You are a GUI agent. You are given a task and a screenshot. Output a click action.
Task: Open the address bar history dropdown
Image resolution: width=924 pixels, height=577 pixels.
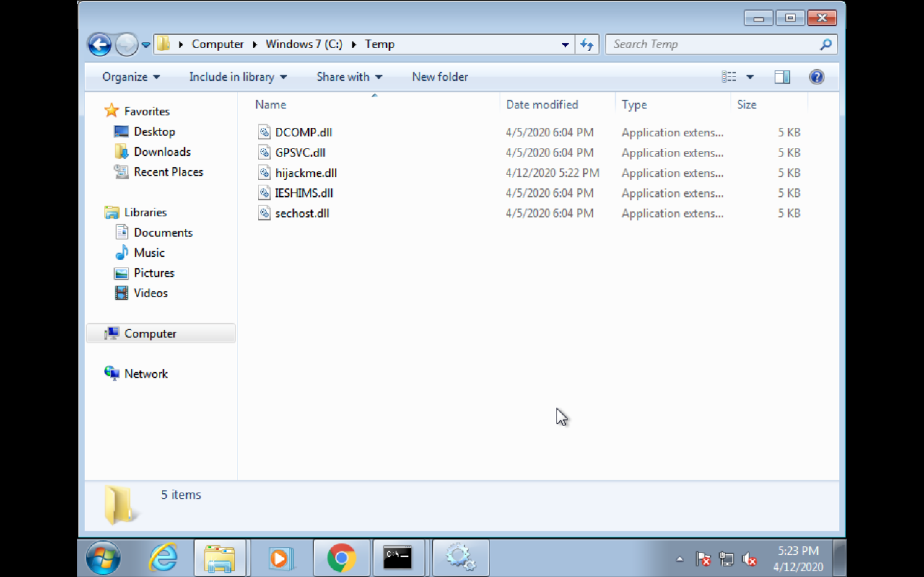pyautogui.click(x=565, y=45)
